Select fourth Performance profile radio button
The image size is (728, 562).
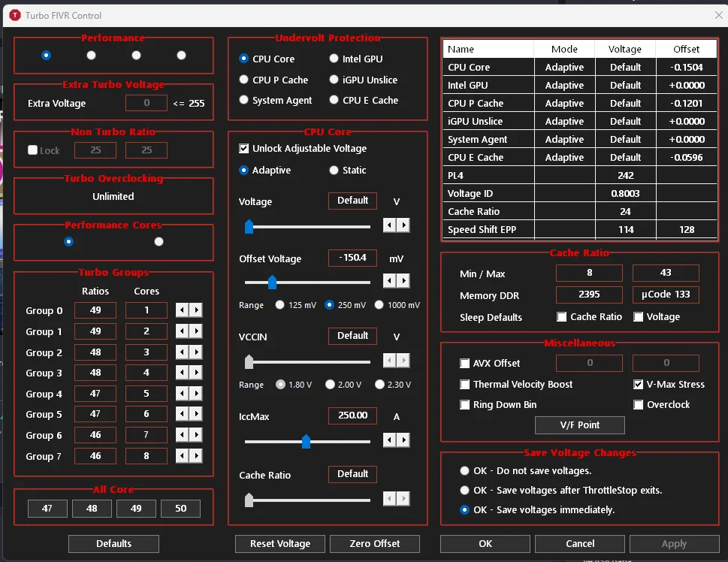coord(181,56)
